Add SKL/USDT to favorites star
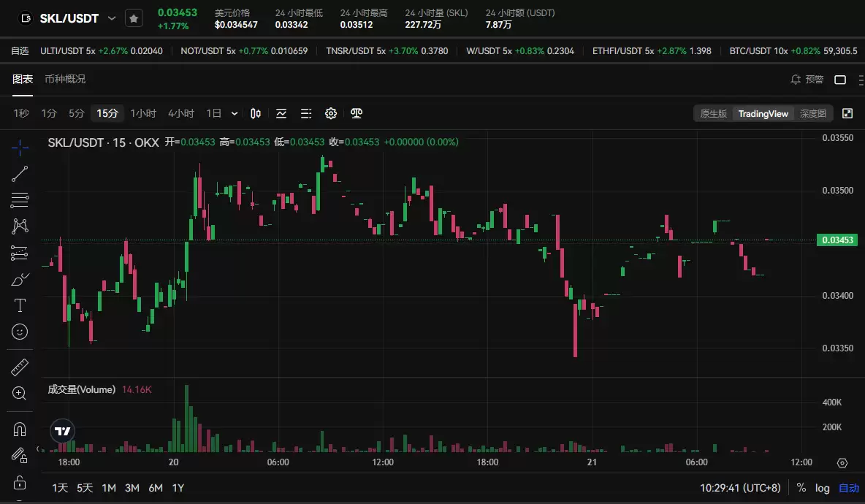 click(134, 19)
